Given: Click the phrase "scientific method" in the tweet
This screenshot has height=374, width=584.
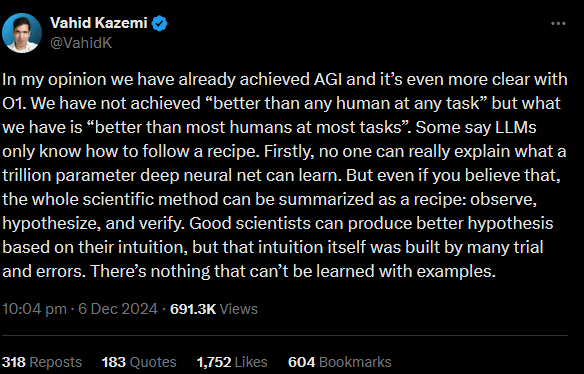Looking at the screenshot, I should point(151,199).
